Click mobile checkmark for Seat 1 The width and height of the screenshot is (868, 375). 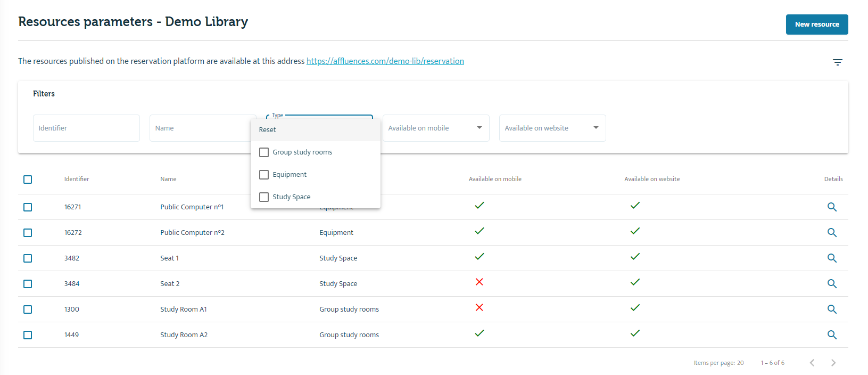click(480, 256)
